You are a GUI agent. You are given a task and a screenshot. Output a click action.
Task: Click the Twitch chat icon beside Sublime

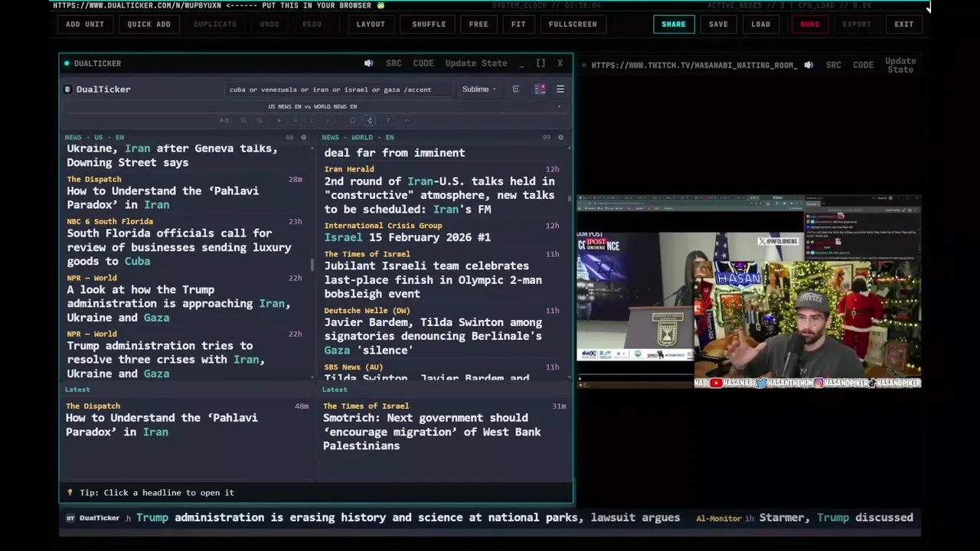(x=516, y=90)
